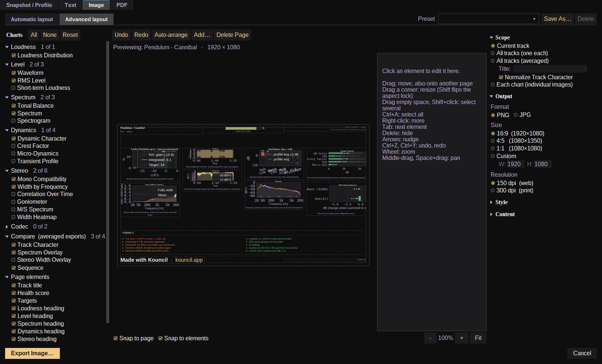Enable the Spectrogram chart
The width and height of the screenshot is (602, 364).
[x=14, y=121]
